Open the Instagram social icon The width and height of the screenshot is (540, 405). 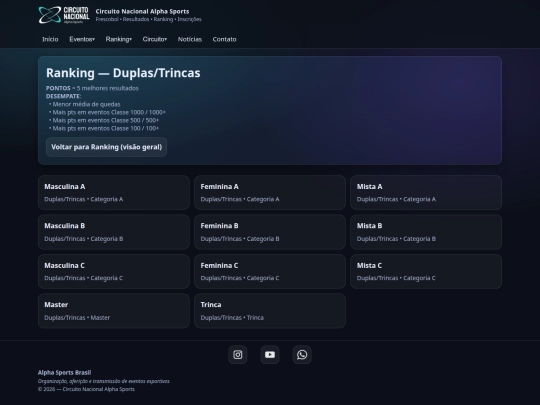coord(238,354)
